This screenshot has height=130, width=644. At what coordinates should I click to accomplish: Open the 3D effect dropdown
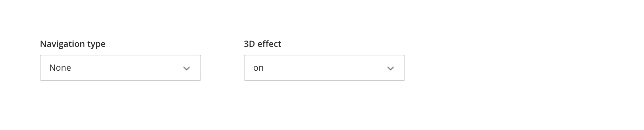(x=324, y=68)
